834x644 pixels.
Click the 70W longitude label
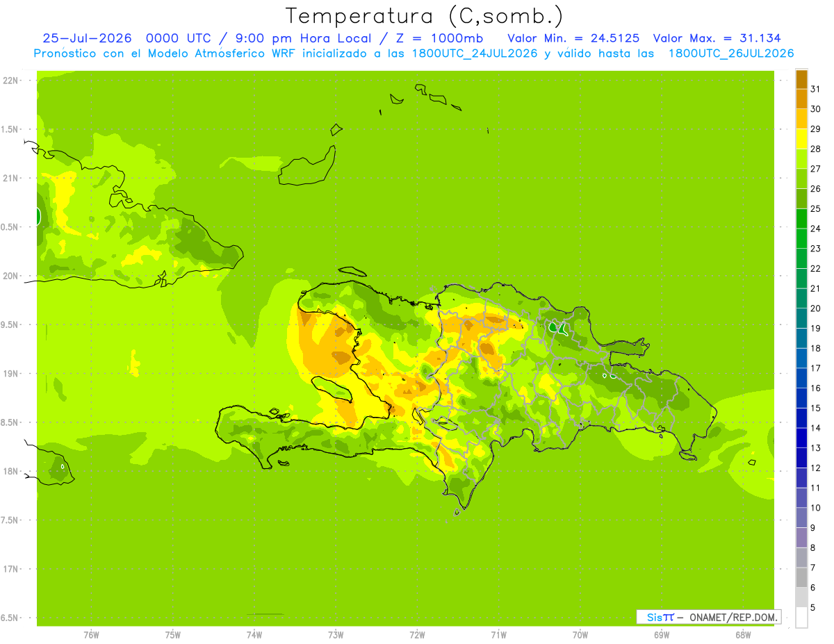pyautogui.click(x=580, y=634)
